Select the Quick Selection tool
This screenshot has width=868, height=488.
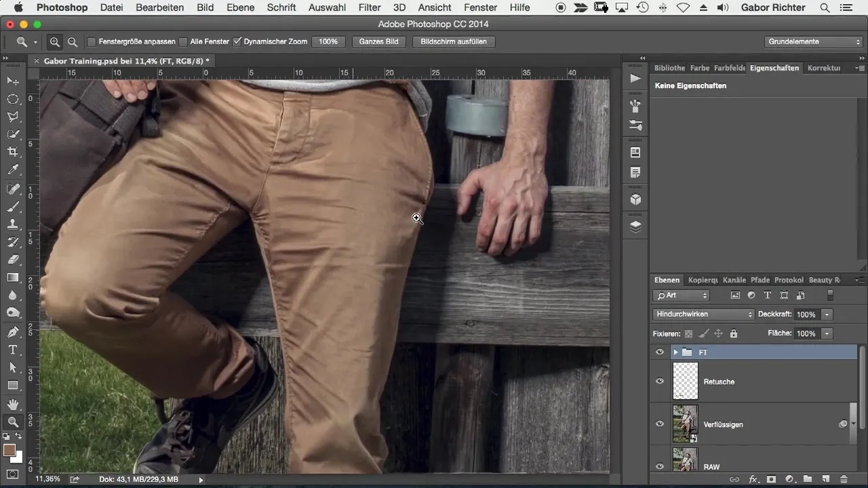12,134
